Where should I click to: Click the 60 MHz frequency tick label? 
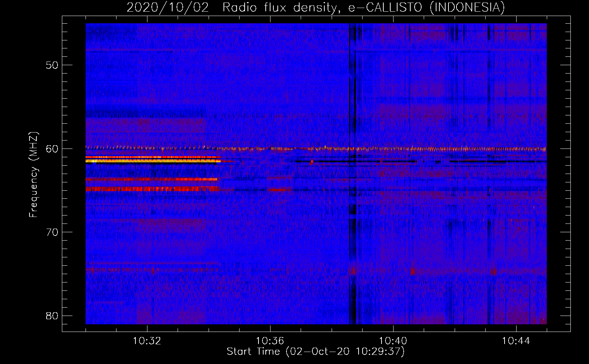[x=52, y=149]
